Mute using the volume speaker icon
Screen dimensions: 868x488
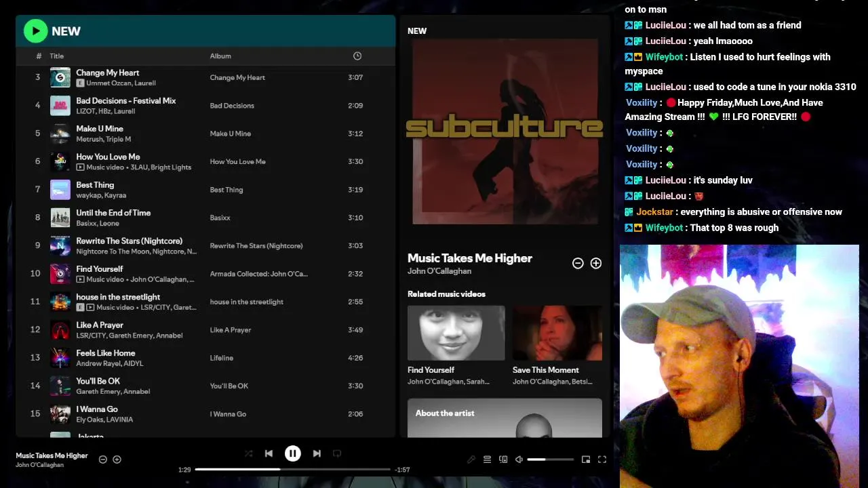click(519, 460)
